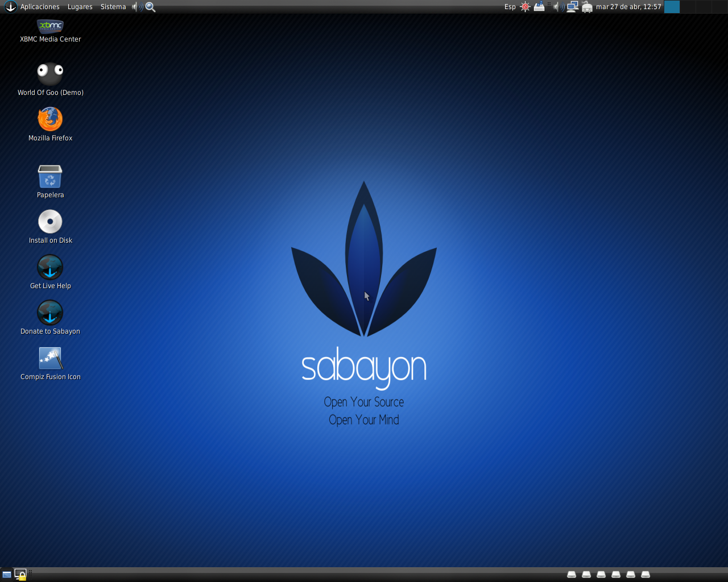
Task: Select the Donate to Sabayon icon
Action: [50, 318]
